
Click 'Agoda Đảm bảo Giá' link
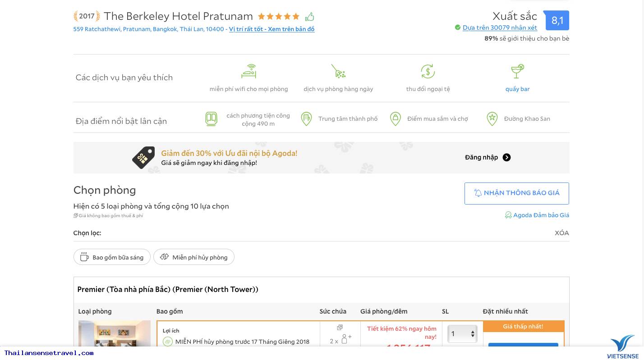(x=541, y=215)
